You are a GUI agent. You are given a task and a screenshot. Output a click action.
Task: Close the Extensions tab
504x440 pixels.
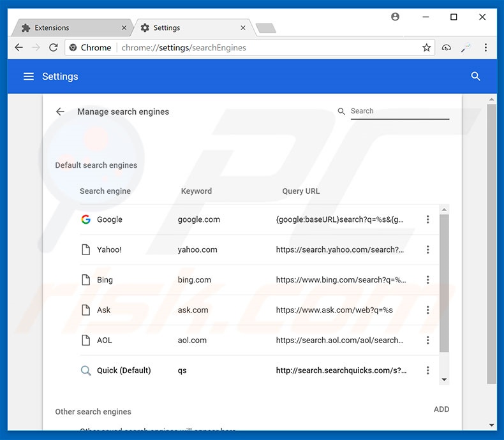point(124,28)
